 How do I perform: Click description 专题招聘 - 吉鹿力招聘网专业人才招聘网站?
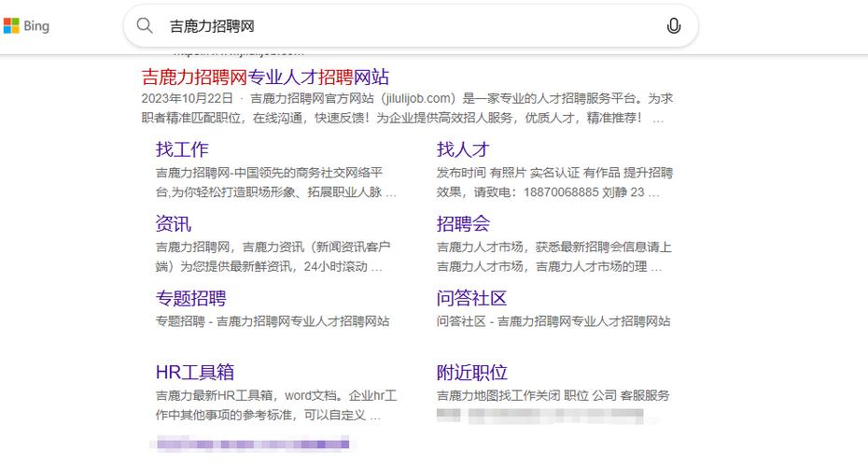pyautogui.click(x=273, y=321)
